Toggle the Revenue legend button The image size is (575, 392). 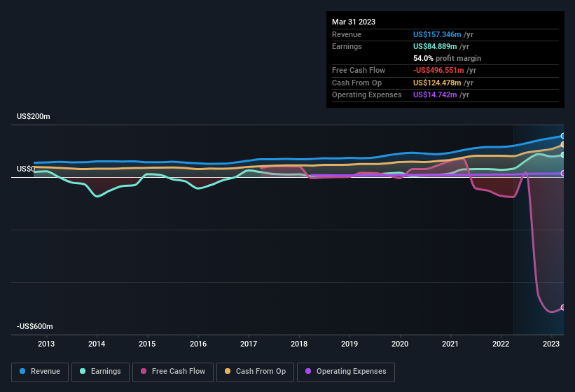(x=40, y=372)
